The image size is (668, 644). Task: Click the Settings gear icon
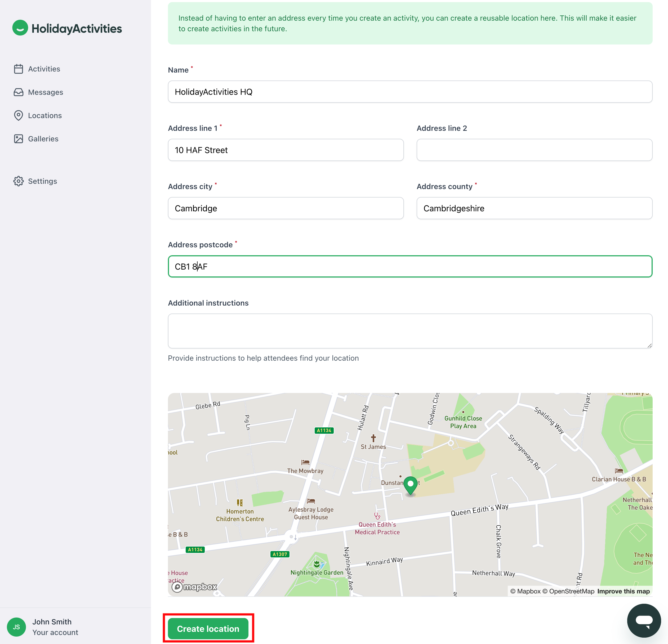click(x=18, y=181)
